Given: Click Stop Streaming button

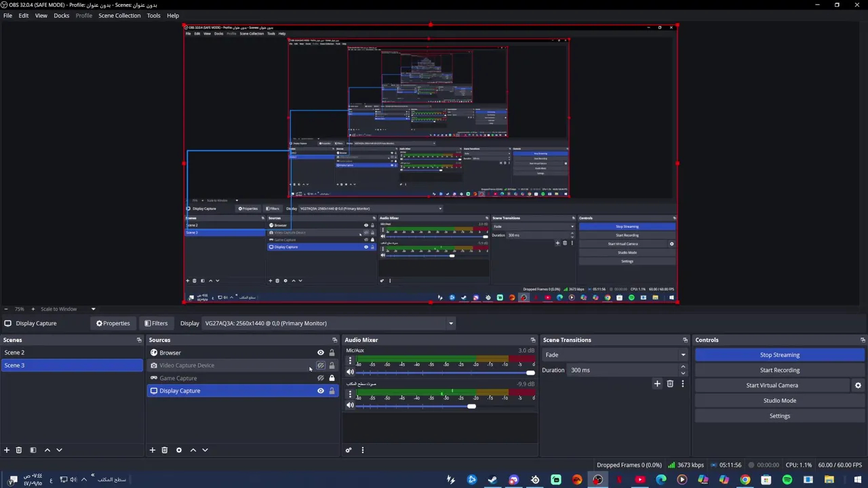Looking at the screenshot, I should coord(780,355).
